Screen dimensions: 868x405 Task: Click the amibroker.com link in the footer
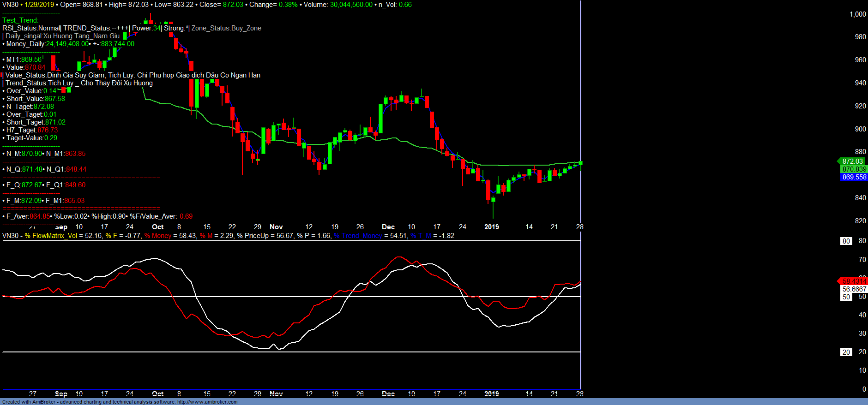tap(207, 402)
